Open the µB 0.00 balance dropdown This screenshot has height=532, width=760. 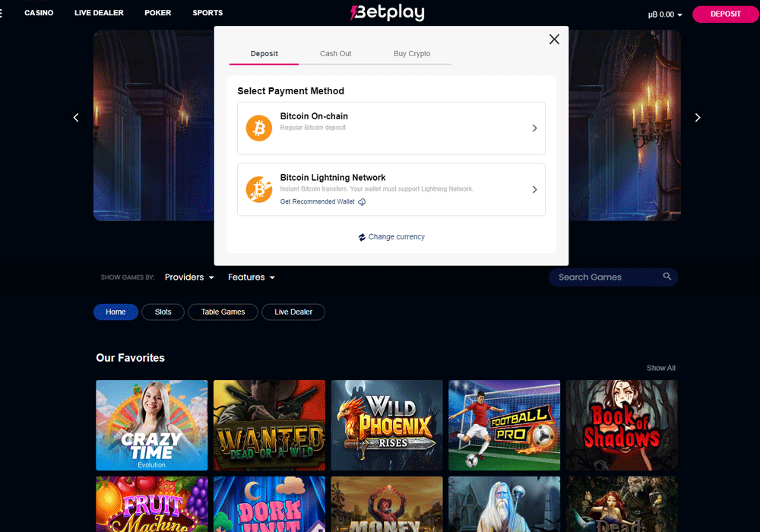point(665,14)
